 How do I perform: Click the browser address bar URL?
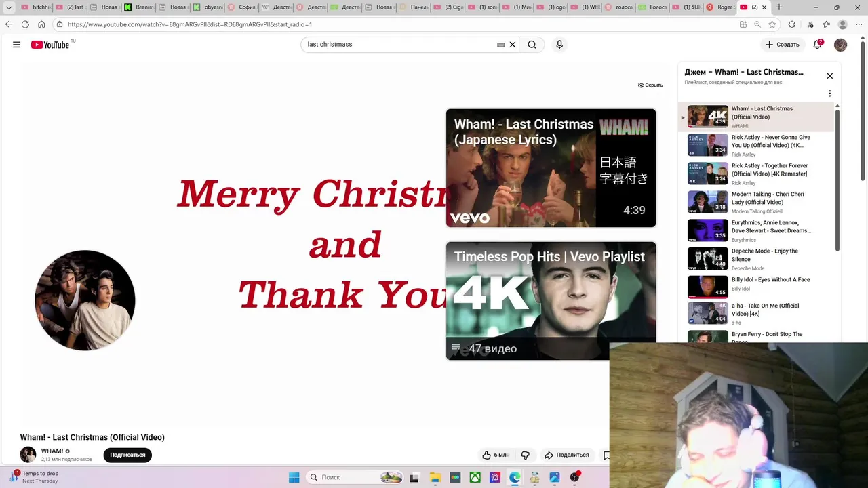tap(190, 24)
